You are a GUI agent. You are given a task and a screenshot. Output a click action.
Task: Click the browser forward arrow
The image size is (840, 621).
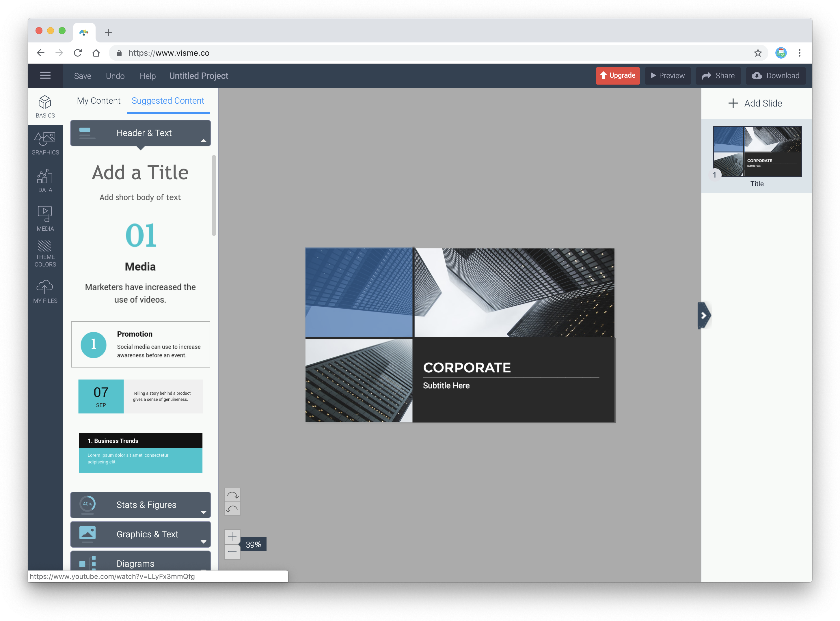coord(59,53)
